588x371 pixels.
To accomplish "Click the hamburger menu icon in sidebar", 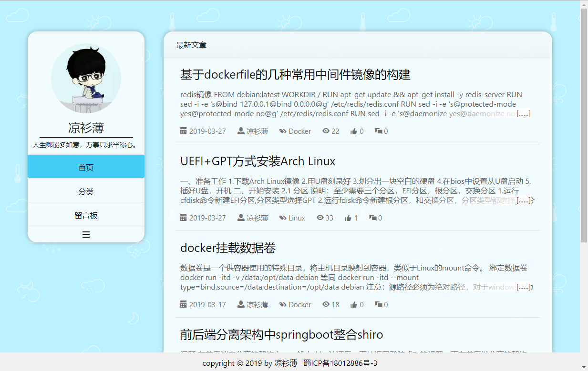I will click(x=86, y=235).
